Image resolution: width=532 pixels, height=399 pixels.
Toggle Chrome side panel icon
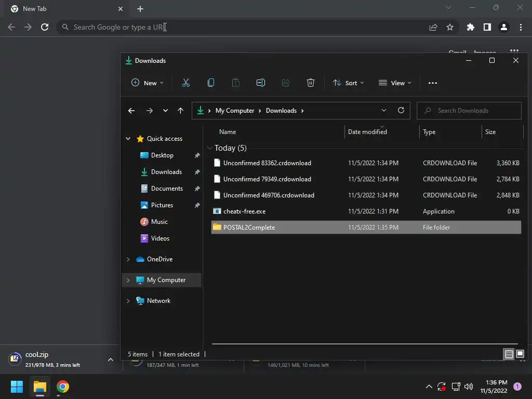(x=487, y=27)
